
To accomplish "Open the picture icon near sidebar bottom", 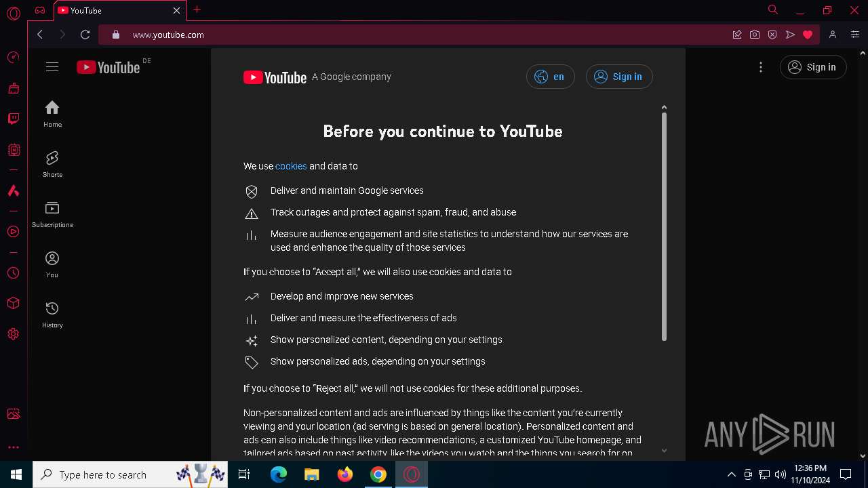I will pos(13,414).
